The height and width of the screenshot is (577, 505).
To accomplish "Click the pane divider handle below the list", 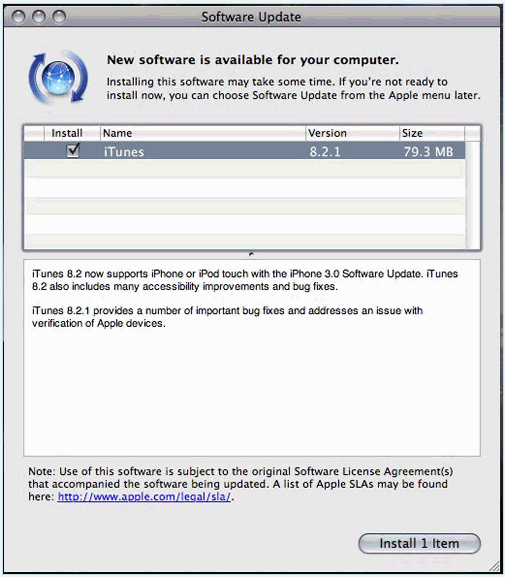I will tap(251, 254).
